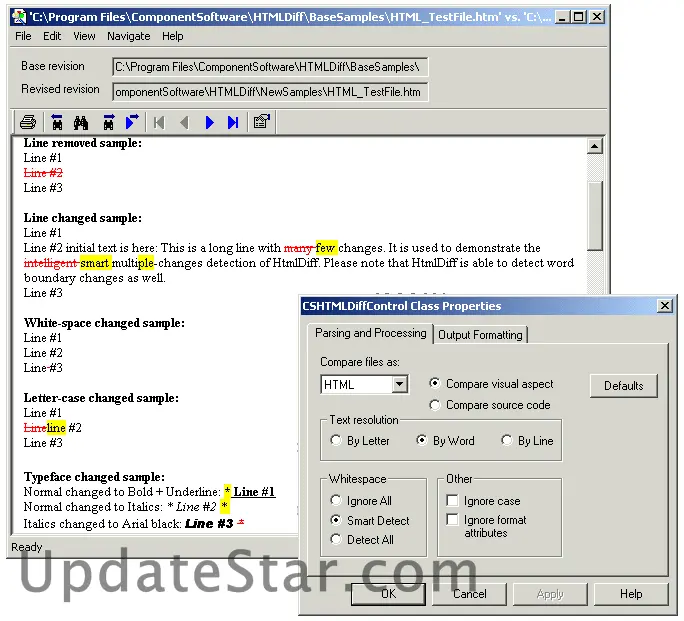
Task: Open the Edit menu
Action: [52, 36]
